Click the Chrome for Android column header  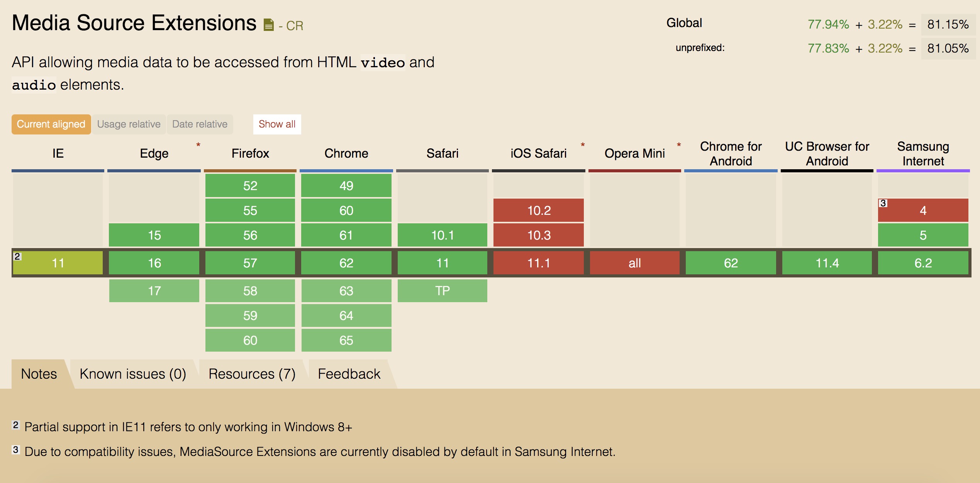(x=731, y=153)
